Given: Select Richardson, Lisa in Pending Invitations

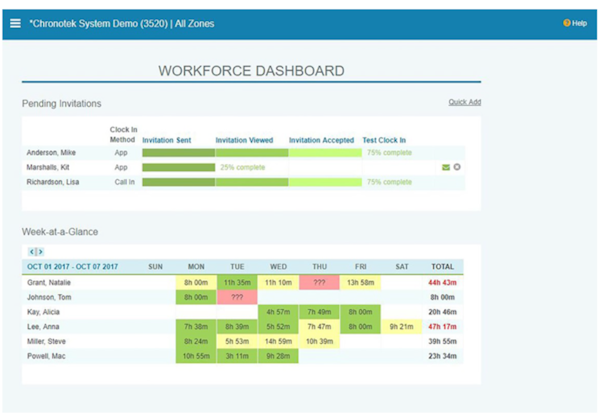Looking at the screenshot, I should [x=53, y=182].
